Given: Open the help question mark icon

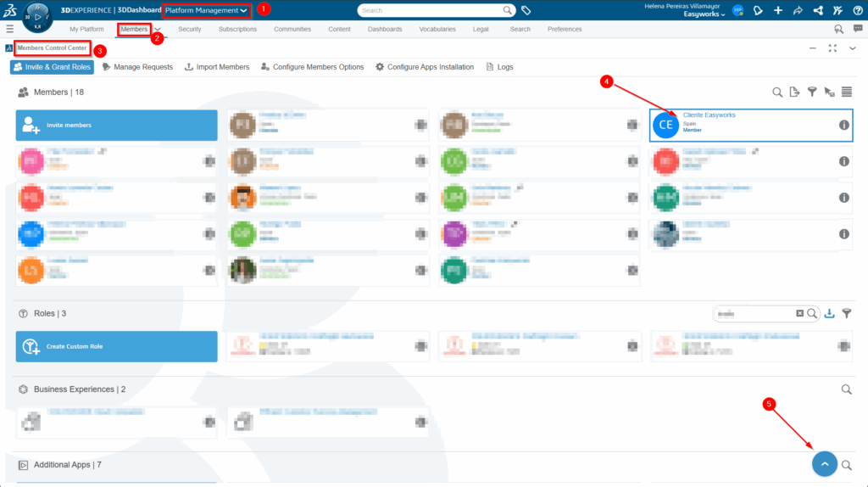Looking at the screenshot, I should click(x=858, y=10).
